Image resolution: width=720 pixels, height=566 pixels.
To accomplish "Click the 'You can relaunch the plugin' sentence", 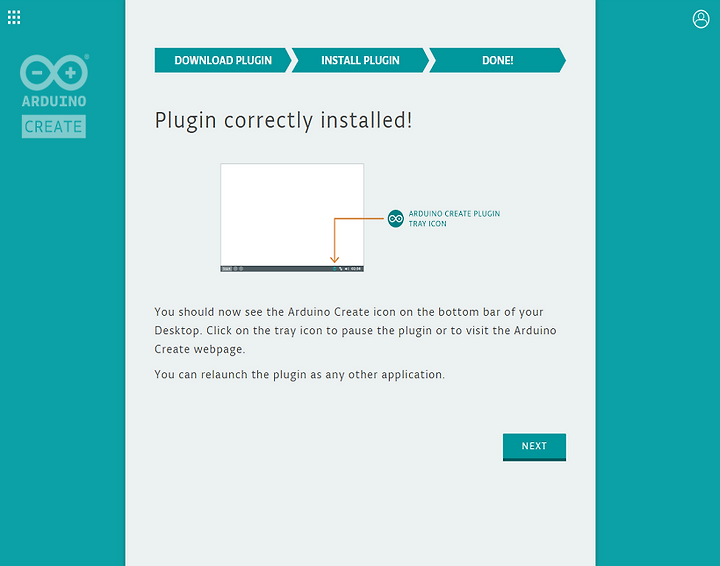I will click(299, 375).
